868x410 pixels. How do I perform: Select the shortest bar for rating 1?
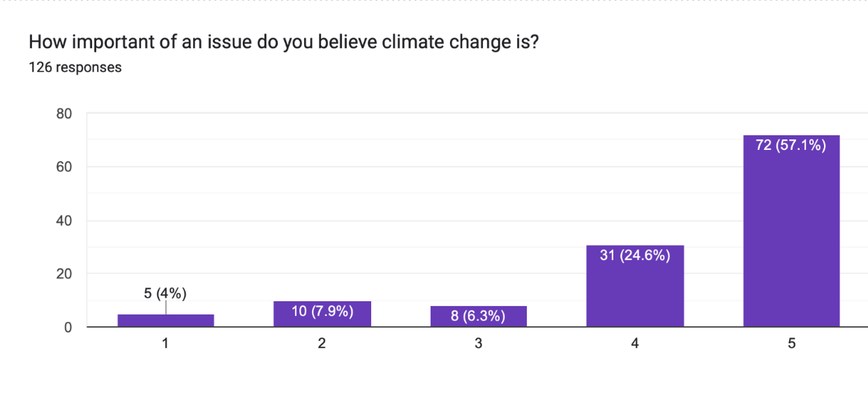pos(165,321)
